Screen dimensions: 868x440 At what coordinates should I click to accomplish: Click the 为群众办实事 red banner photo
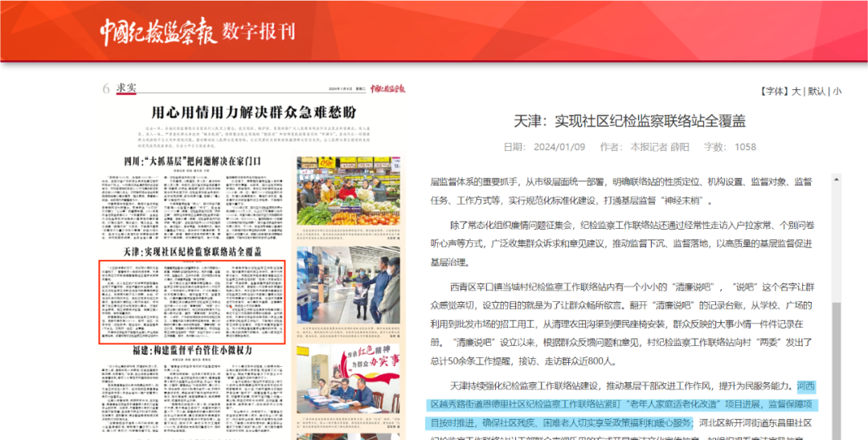(348, 379)
